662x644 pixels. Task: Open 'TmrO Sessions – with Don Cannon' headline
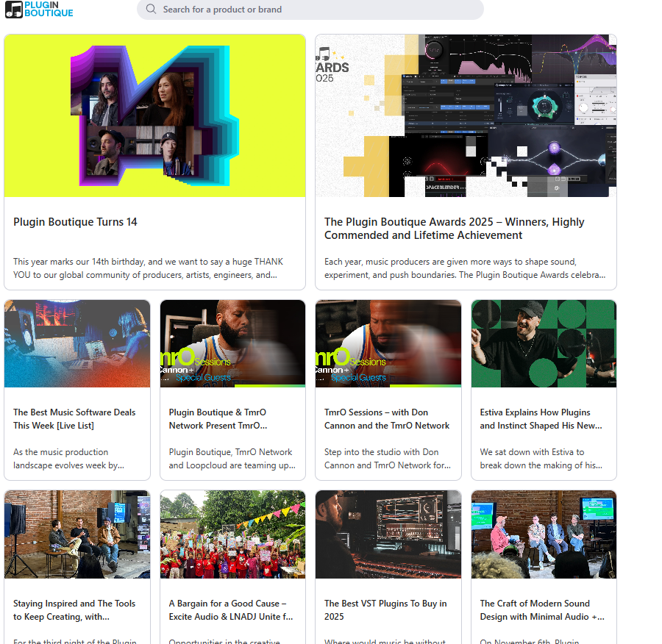pyautogui.click(x=387, y=419)
